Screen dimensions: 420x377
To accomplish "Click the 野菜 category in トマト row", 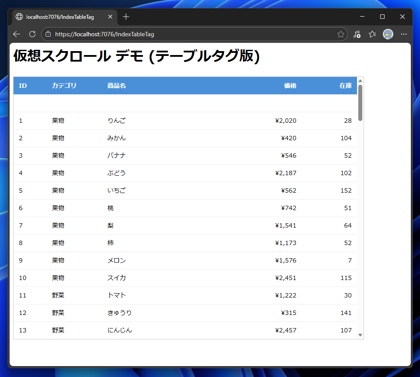I will coord(58,295).
